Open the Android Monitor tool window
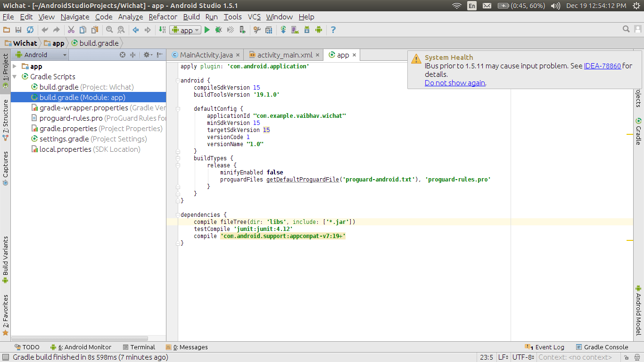This screenshot has height=362, width=644. click(x=81, y=347)
